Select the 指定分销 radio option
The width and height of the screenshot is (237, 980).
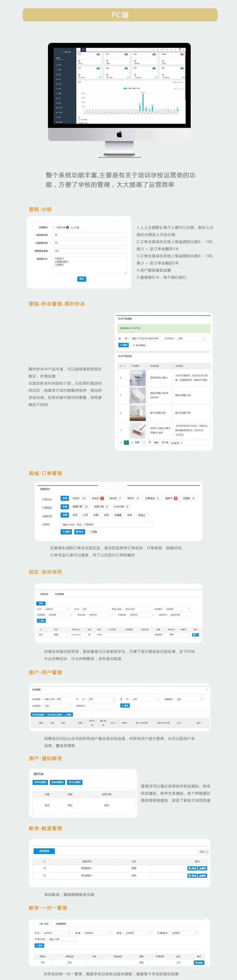pos(54,227)
